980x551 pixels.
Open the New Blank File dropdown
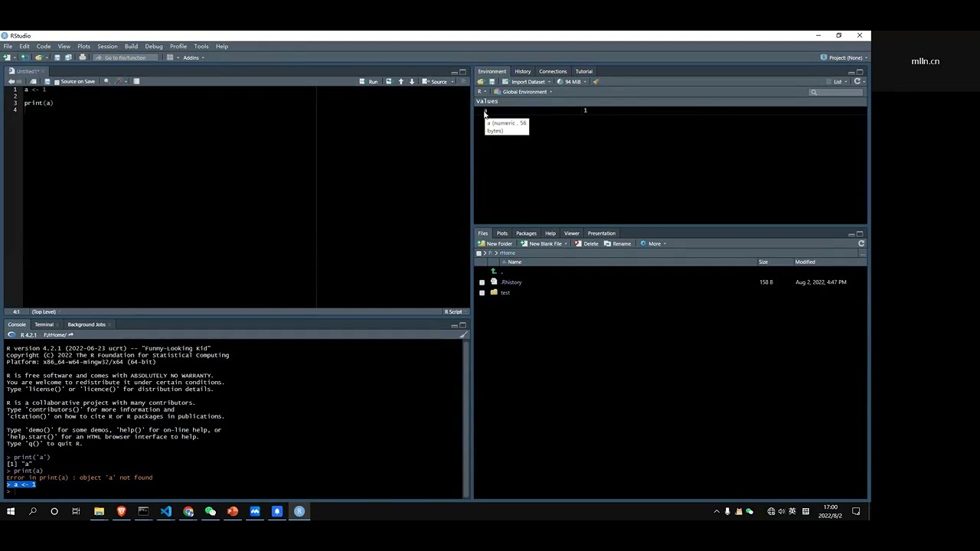coord(544,243)
